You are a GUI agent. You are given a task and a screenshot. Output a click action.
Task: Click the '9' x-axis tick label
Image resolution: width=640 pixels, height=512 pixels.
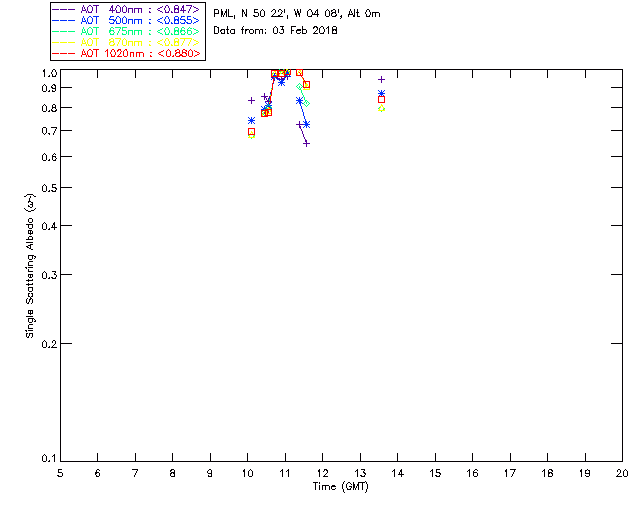tap(210, 473)
